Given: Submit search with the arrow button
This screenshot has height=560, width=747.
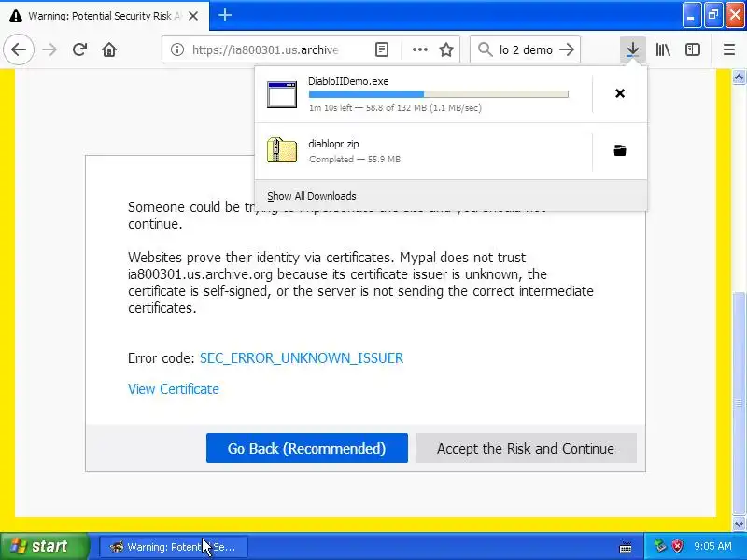Looking at the screenshot, I should coord(567,49).
